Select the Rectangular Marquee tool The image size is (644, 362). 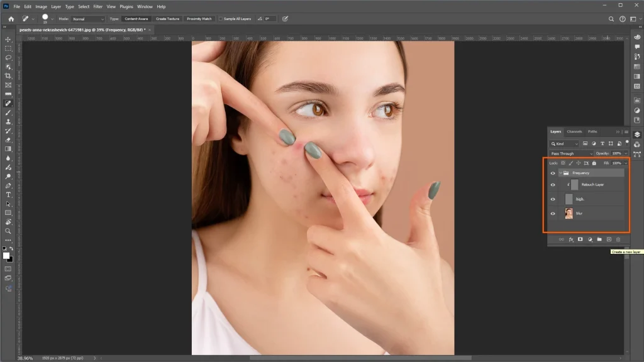(8, 48)
